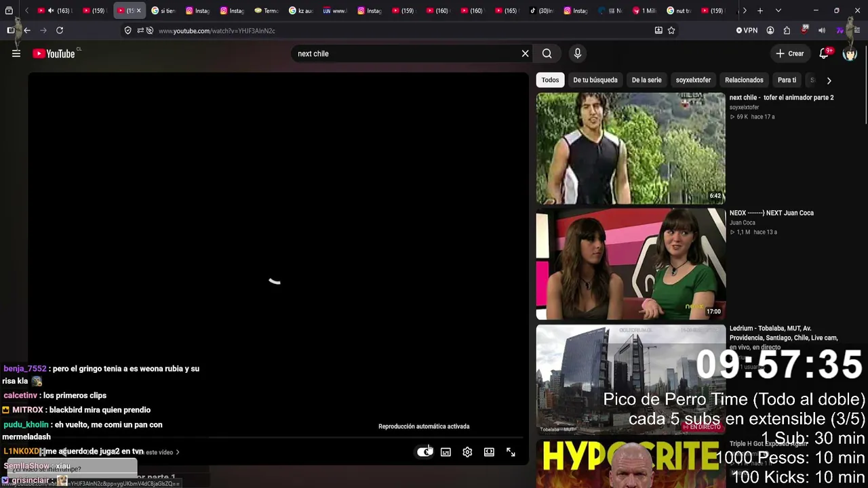Toggle the browser VPN button

747,30
